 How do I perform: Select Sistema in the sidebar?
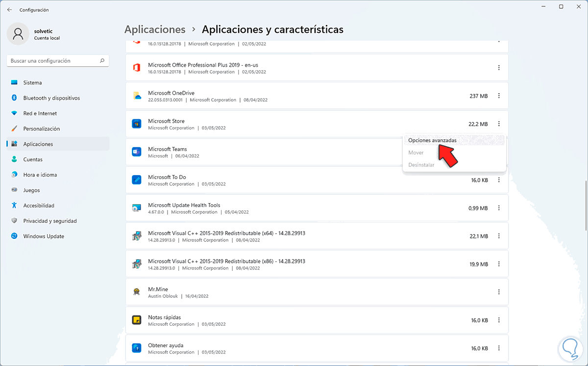(x=32, y=83)
